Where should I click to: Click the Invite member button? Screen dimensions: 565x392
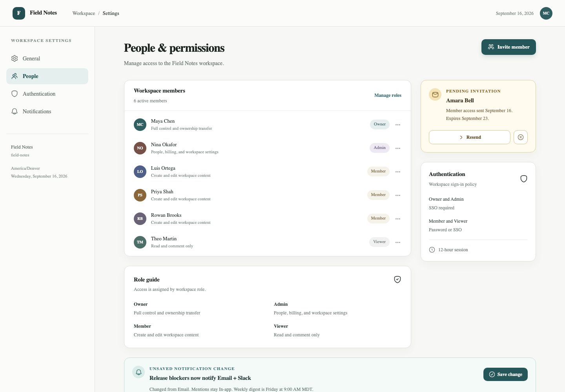click(508, 47)
